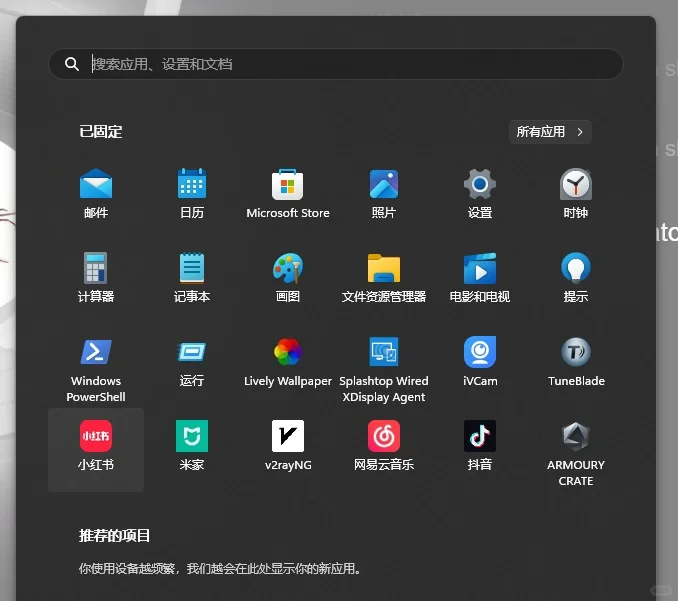Open 设置 Settings gear icon

click(480, 193)
